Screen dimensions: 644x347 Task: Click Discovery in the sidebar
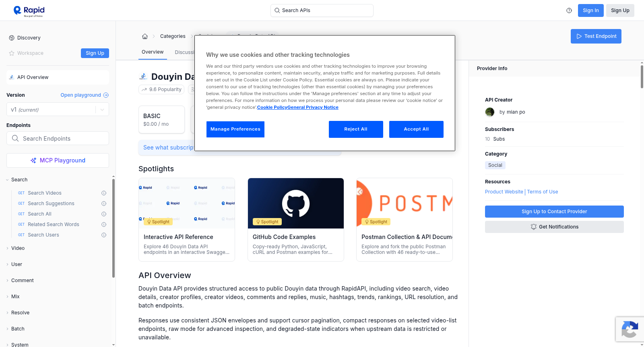(29, 38)
